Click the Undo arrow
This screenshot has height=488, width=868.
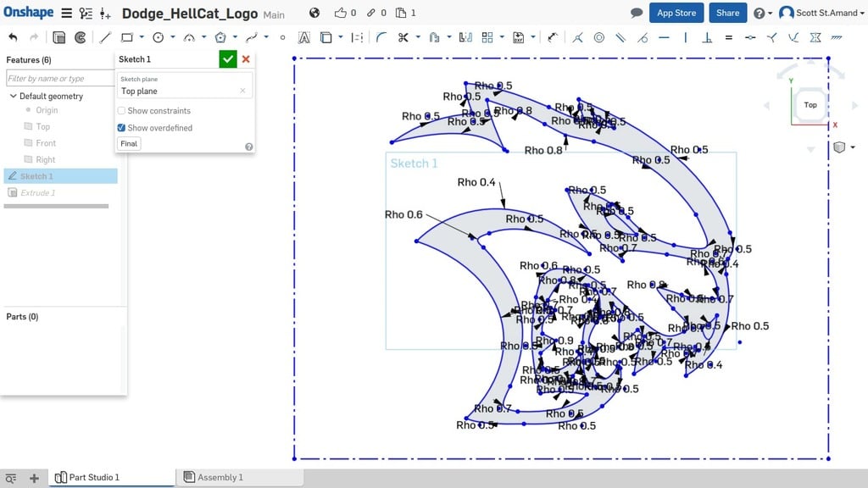tap(13, 37)
